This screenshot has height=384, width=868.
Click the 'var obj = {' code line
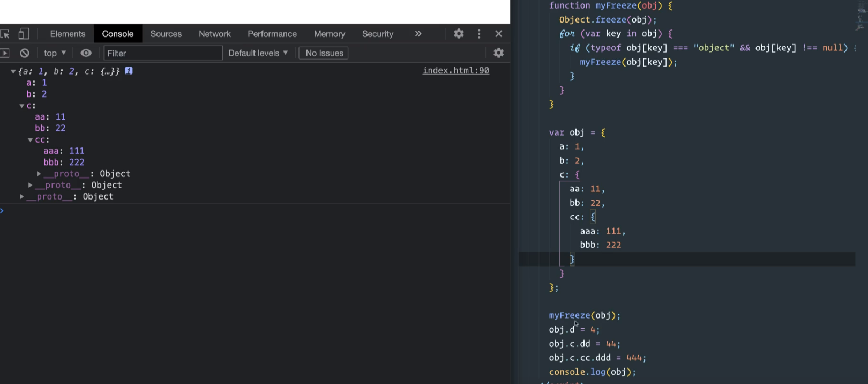tap(577, 132)
